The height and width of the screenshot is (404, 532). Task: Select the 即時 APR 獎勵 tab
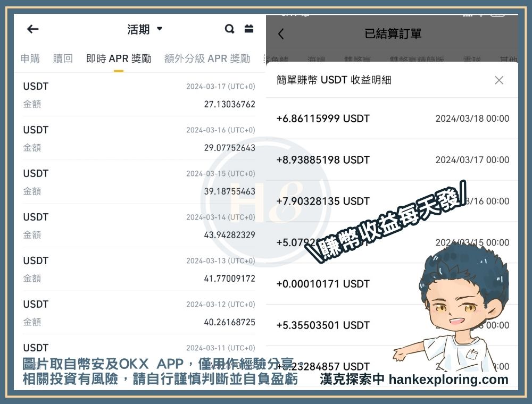point(119,58)
